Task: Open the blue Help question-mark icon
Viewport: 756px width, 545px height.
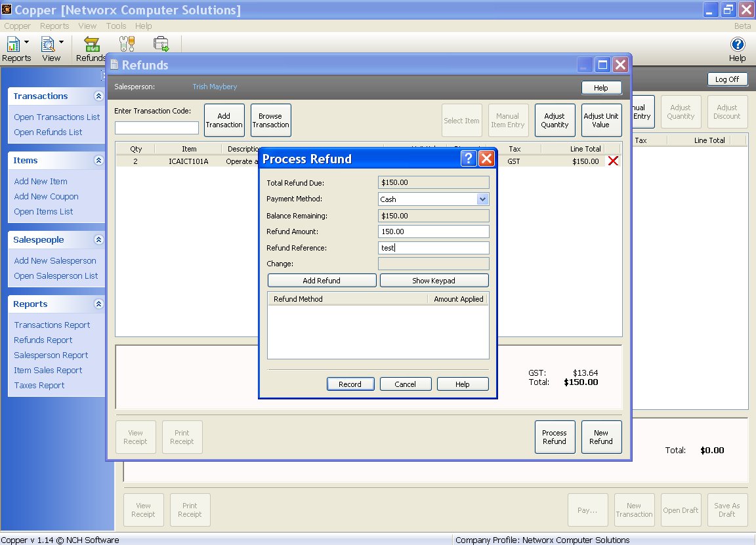Action: coord(737,45)
